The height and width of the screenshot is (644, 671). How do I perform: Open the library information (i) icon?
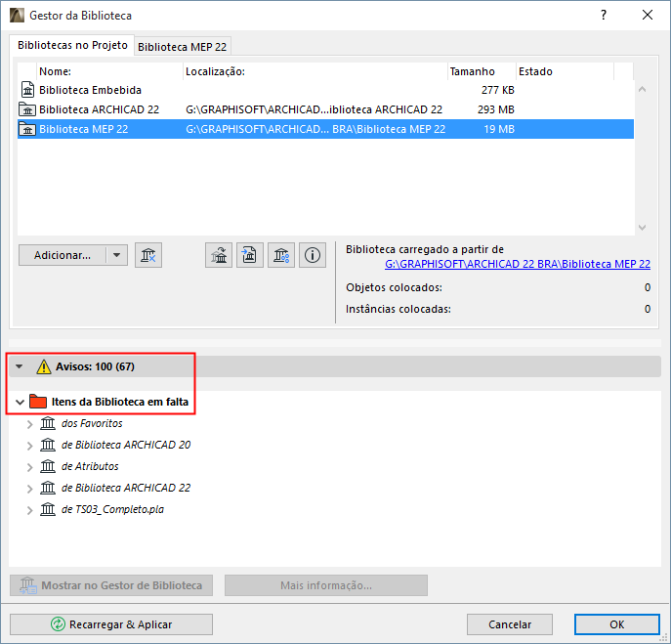pyautogui.click(x=313, y=255)
